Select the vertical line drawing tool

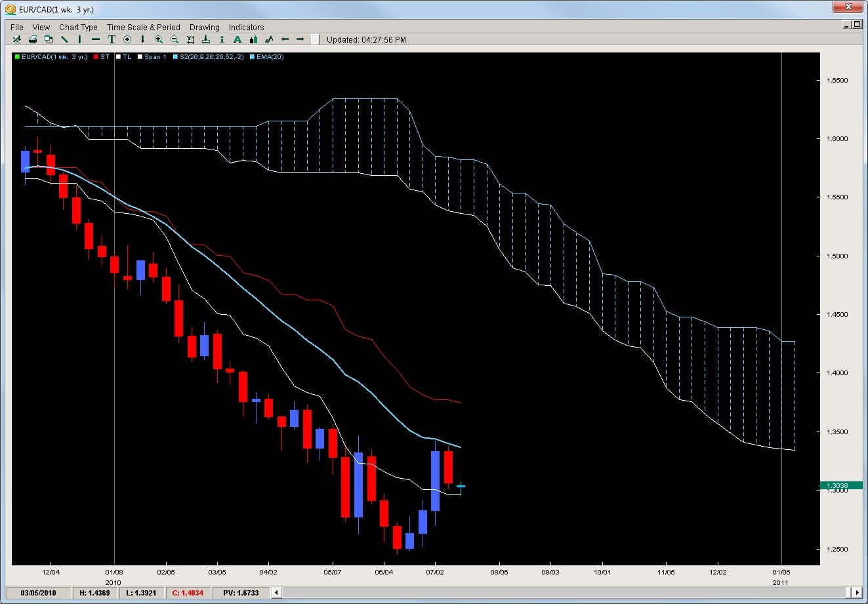pos(79,39)
